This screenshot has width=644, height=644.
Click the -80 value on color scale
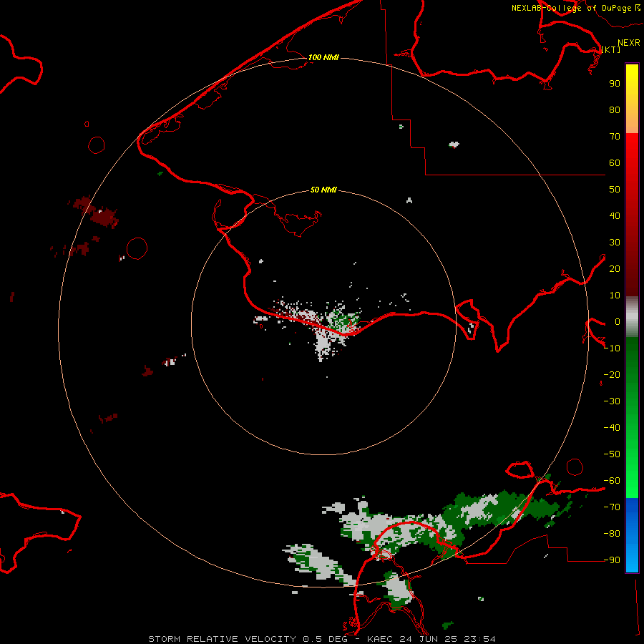(x=612, y=534)
